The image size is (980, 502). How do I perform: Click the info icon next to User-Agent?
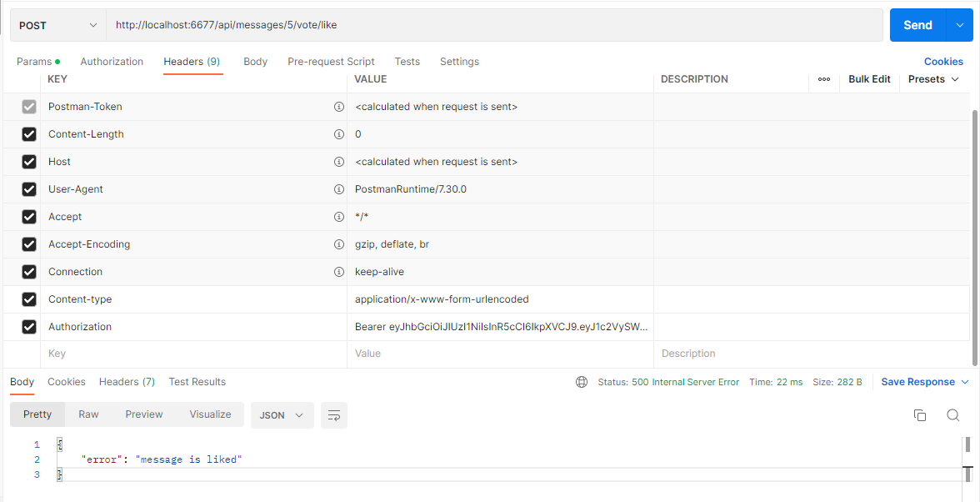[x=339, y=189]
